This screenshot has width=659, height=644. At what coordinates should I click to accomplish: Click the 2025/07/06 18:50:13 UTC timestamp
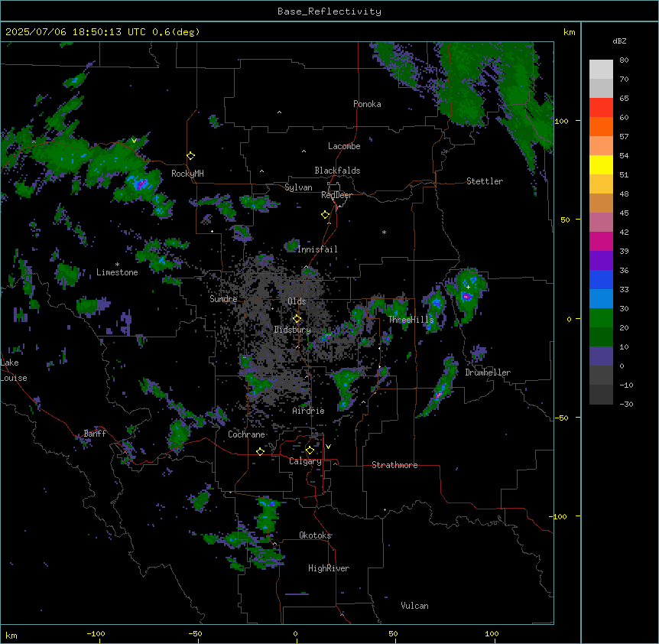coord(75,32)
